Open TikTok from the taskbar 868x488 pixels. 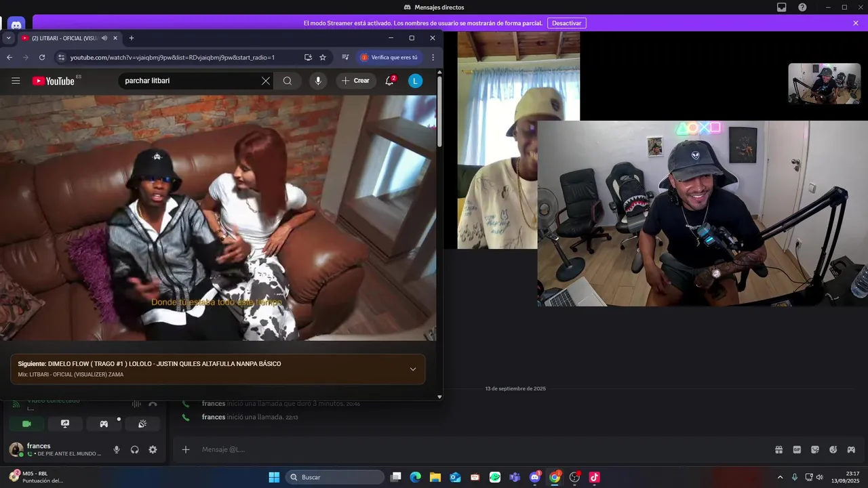[x=594, y=477]
